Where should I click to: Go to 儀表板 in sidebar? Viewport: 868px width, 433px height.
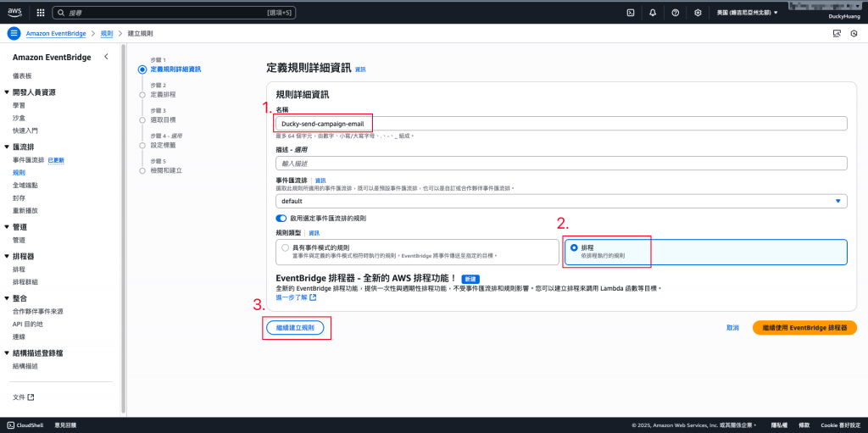click(22, 76)
